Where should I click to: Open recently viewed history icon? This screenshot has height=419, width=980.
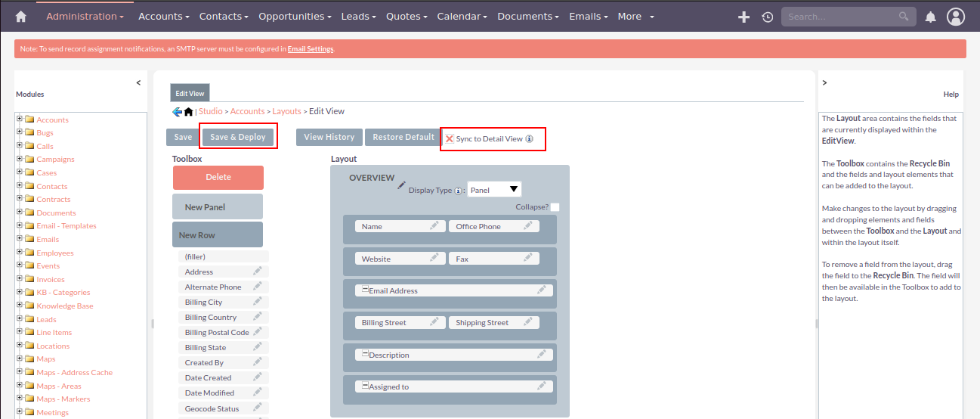tap(768, 17)
